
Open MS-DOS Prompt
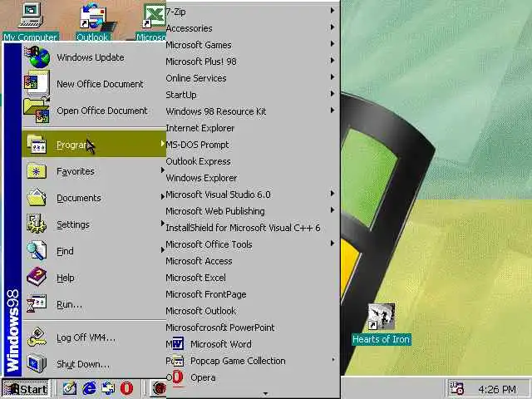pos(253,145)
